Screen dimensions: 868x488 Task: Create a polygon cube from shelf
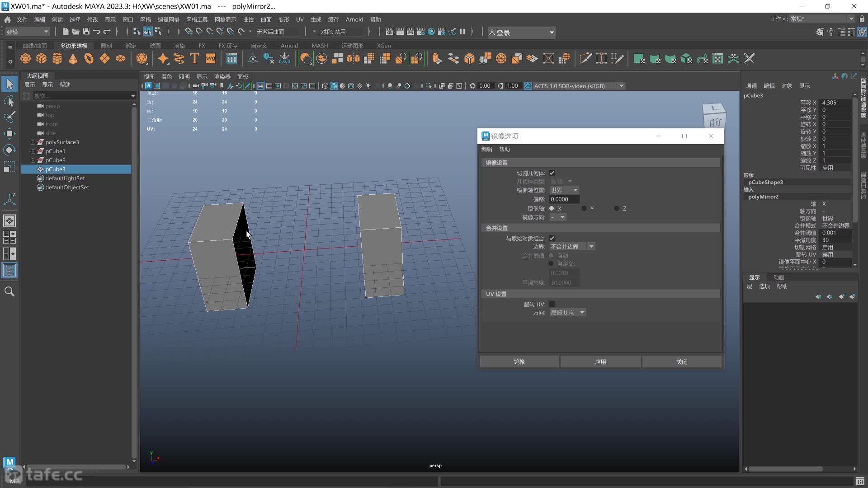pyautogui.click(x=42, y=59)
